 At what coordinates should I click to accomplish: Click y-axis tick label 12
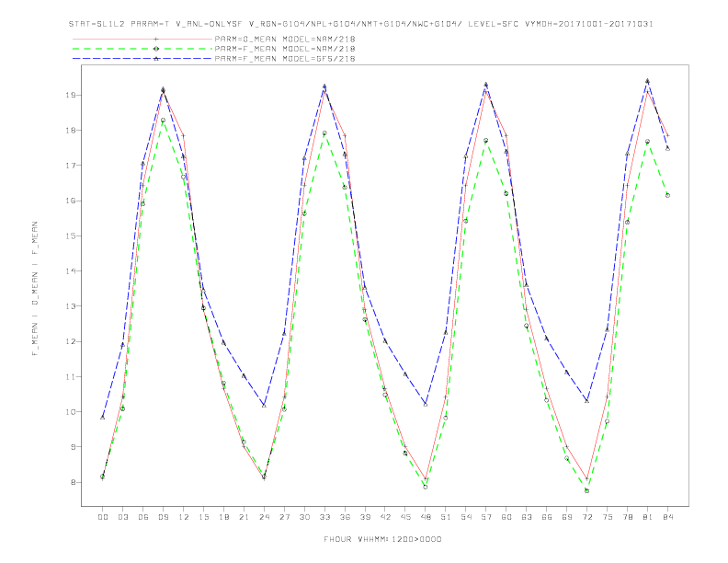71,341
